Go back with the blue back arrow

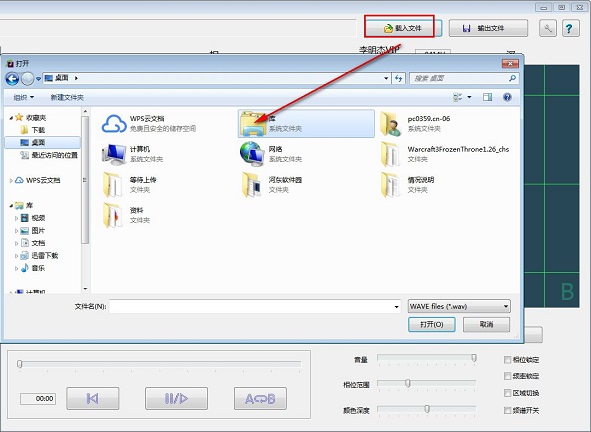point(12,78)
